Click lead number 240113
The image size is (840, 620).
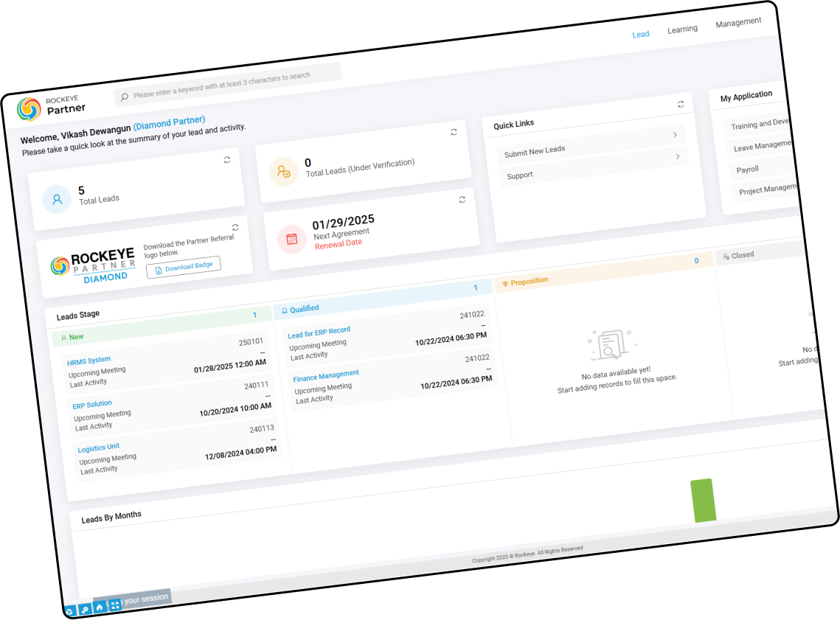[x=261, y=429]
